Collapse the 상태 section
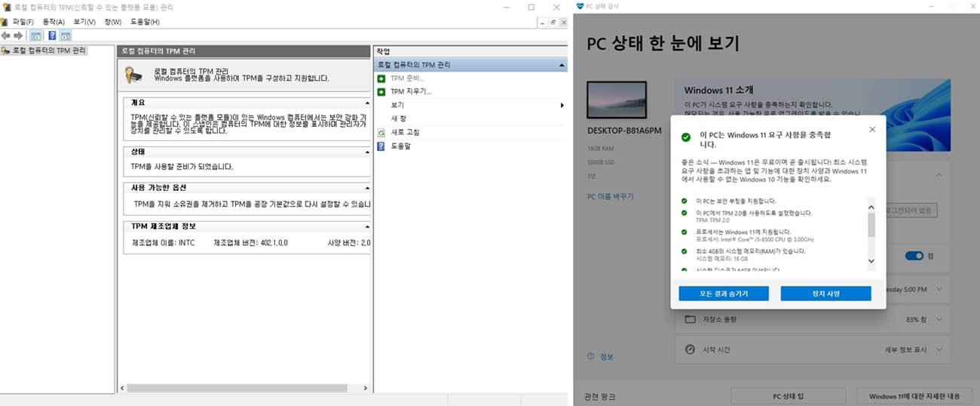Screen dimensions: 980x406 pos(367,152)
